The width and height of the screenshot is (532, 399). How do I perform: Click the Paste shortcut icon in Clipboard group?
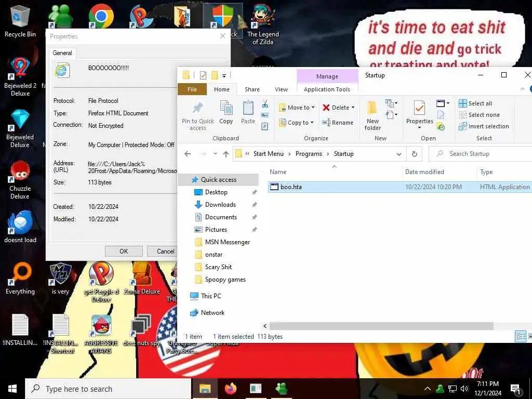click(264, 127)
